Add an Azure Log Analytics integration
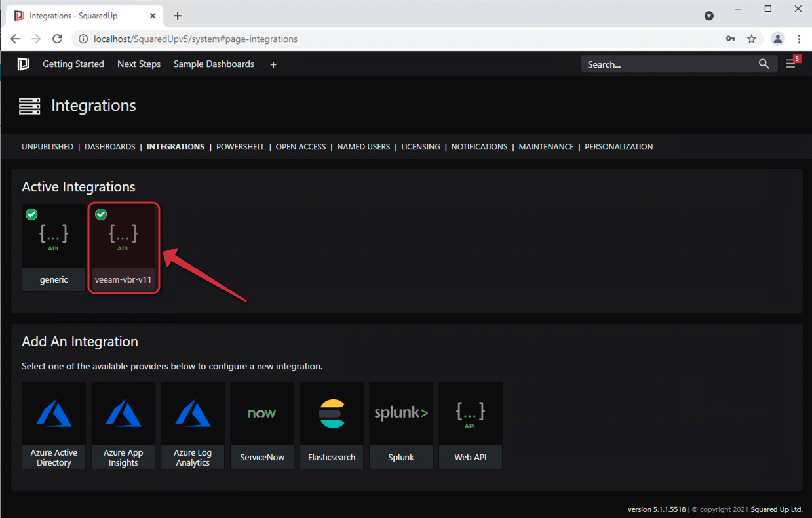This screenshot has width=812, height=518. tap(193, 425)
